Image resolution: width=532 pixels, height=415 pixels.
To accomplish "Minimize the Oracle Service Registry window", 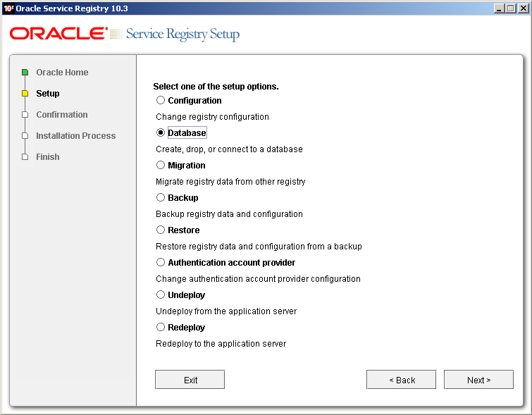I will [498, 8].
